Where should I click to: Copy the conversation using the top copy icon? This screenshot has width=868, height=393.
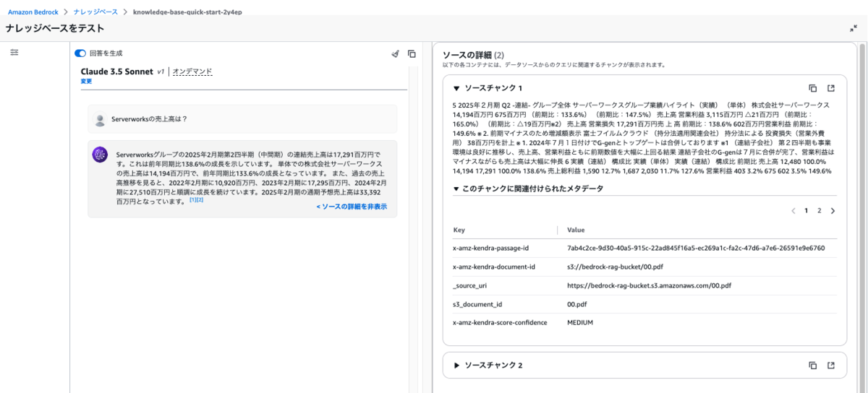tap(412, 53)
